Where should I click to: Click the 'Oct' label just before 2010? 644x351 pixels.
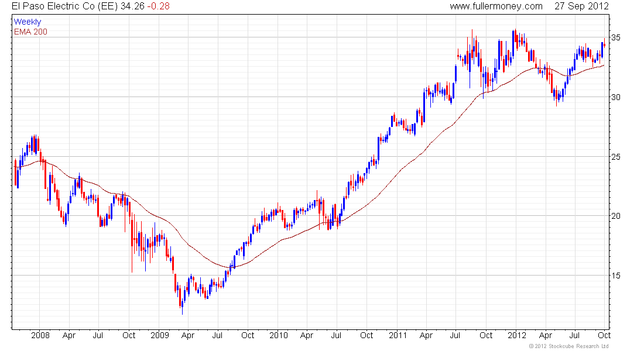pyautogui.click(x=248, y=335)
